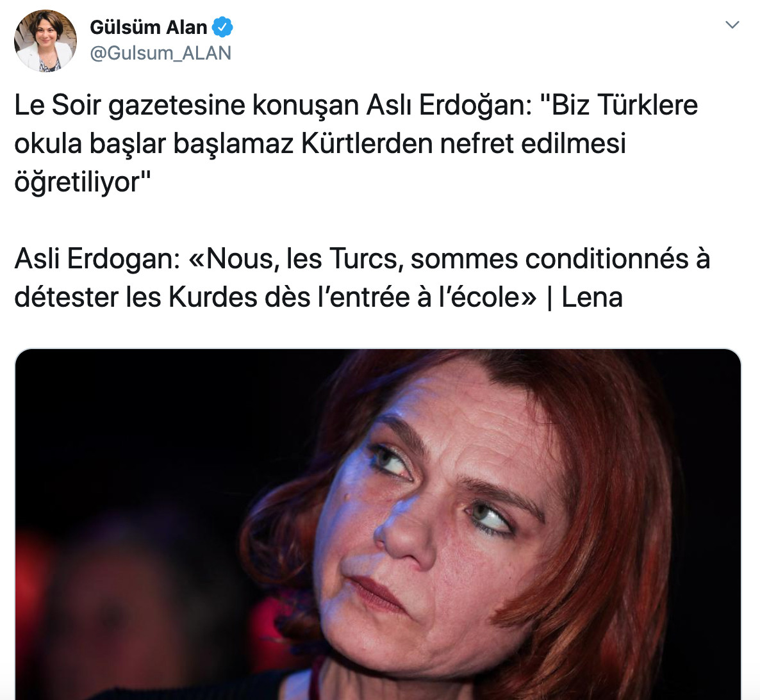Screen dimensions: 760x700
Task: Open the Gülsüm Alan display name link
Action: [x=148, y=28]
